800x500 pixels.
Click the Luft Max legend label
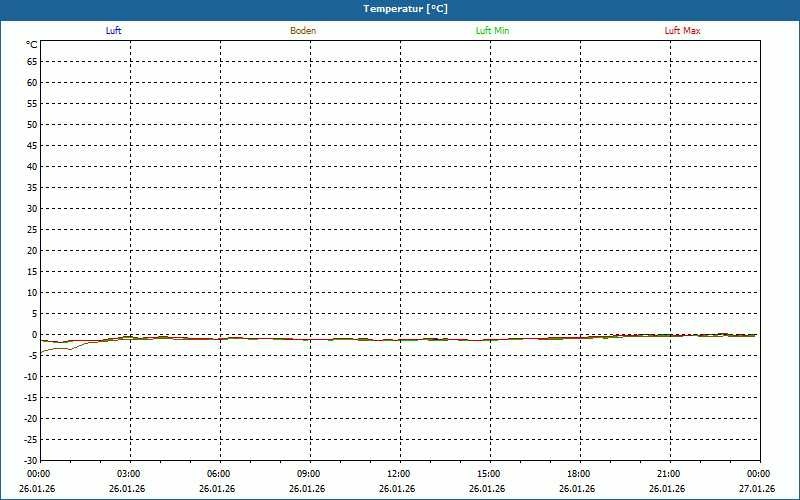(682, 31)
